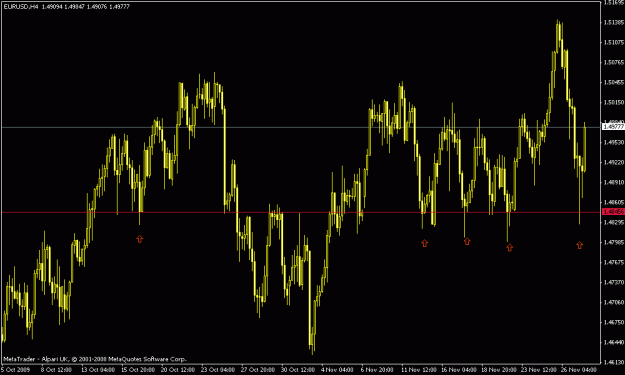The image size is (625, 375).
Task: Click the 1.47985 price axis label
Action: pos(614,242)
